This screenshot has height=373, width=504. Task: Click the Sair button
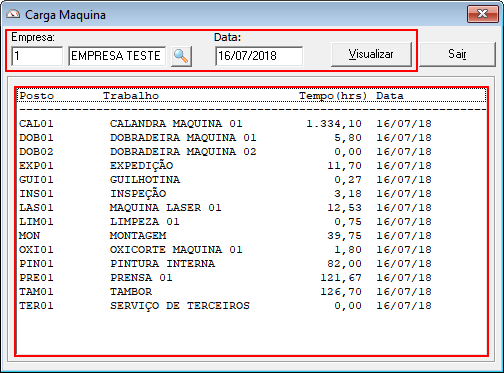coord(457,54)
